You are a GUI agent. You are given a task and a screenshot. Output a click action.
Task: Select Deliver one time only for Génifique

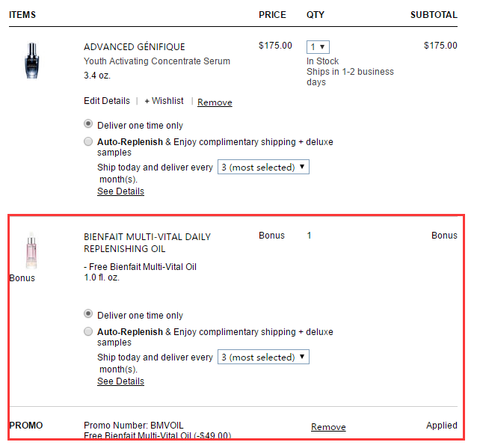coord(88,124)
